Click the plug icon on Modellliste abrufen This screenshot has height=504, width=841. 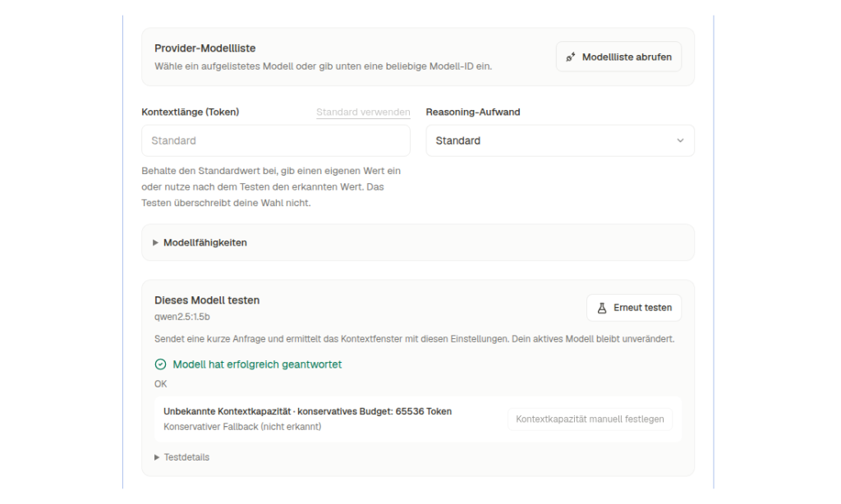click(x=571, y=57)
